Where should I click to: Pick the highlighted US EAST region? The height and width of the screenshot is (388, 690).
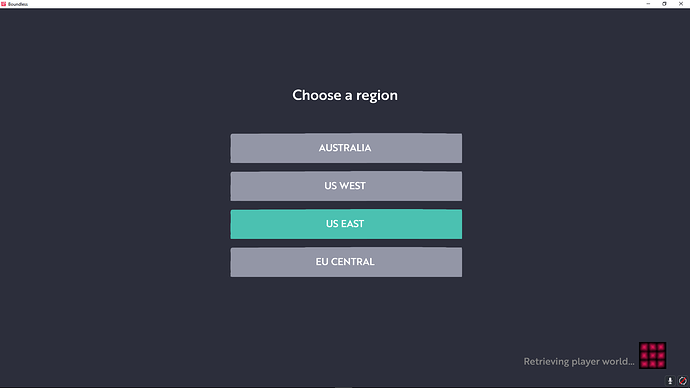(346, 224)
